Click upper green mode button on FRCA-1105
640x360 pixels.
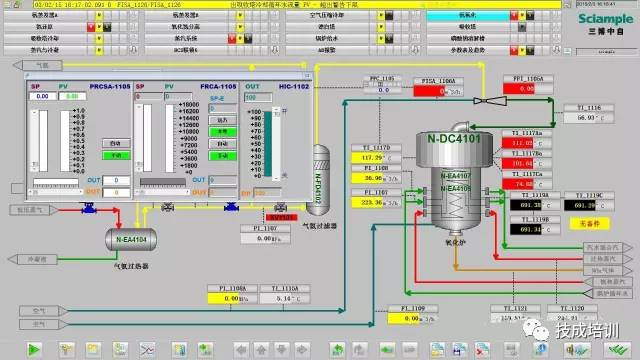(x=222, y=132)
